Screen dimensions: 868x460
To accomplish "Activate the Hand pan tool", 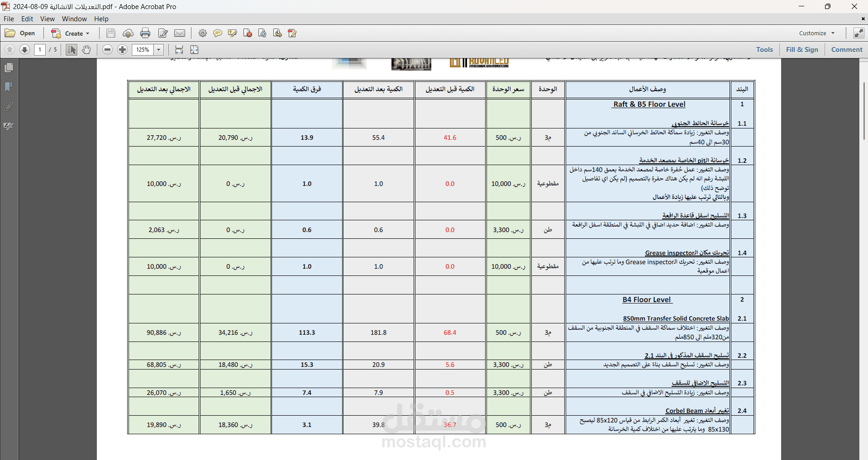I will [x=86, y=50].
